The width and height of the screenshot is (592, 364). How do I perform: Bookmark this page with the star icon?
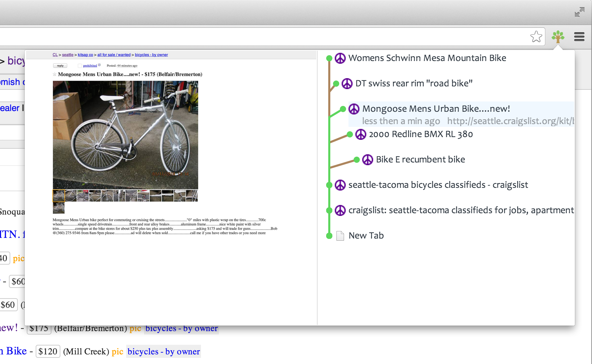click(x=536, y=36)
